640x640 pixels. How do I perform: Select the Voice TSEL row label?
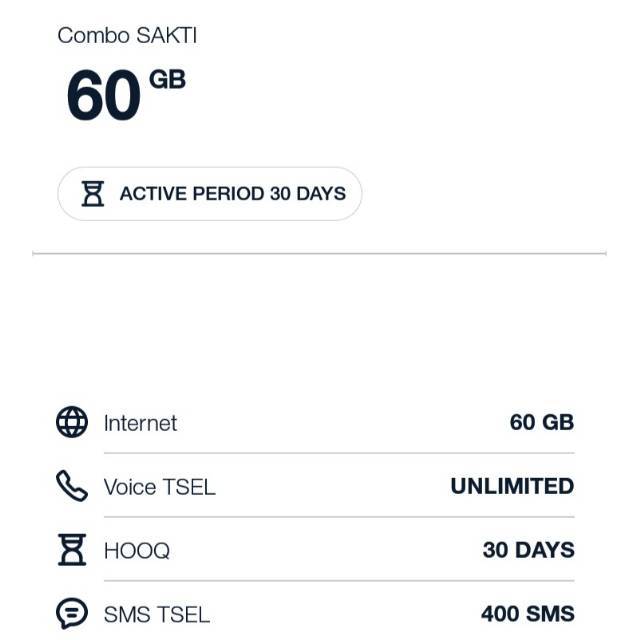point(159,487)
